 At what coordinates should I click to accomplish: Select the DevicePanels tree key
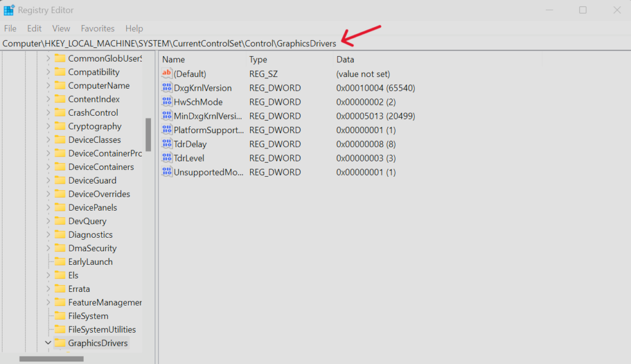pyautogui.click(x=92, y=208)
